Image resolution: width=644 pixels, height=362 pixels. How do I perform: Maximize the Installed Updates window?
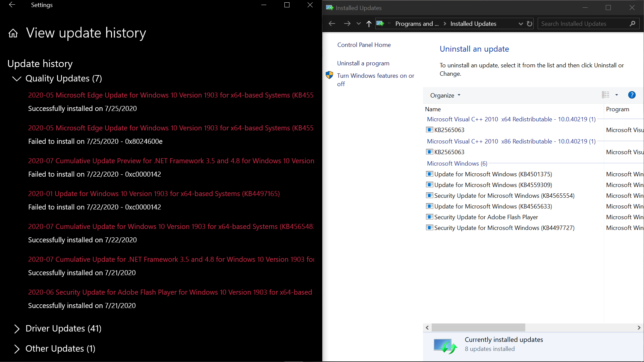coord(608,8)
